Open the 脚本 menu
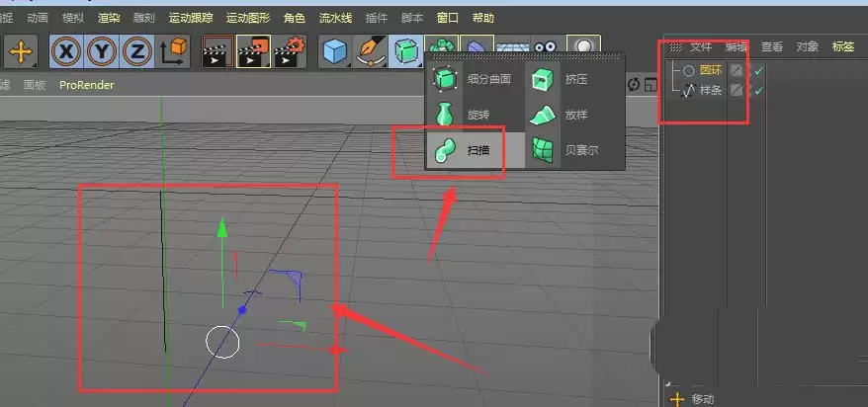The image size is (868, 407). [x=412, y=18]
